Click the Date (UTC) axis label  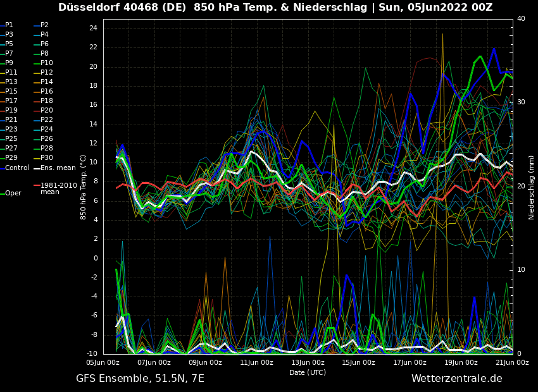click(308, 373)
